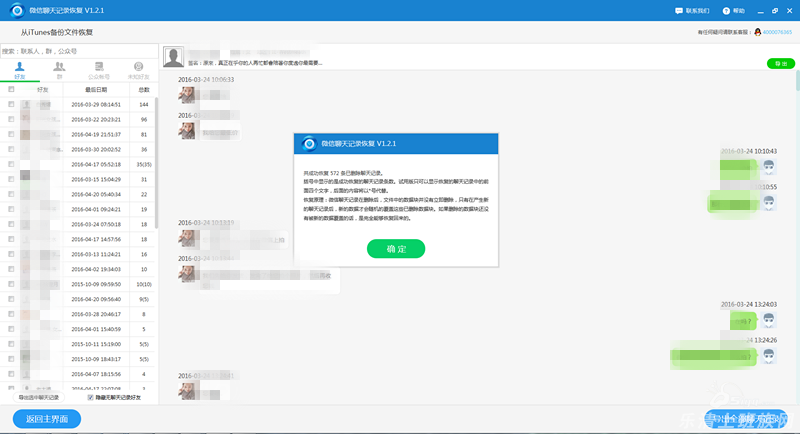Image resolution: width=800 pixels, height=434 pixels.
Task: Select the date cell 2016-04-20 09:56:40
Action: 96,299
